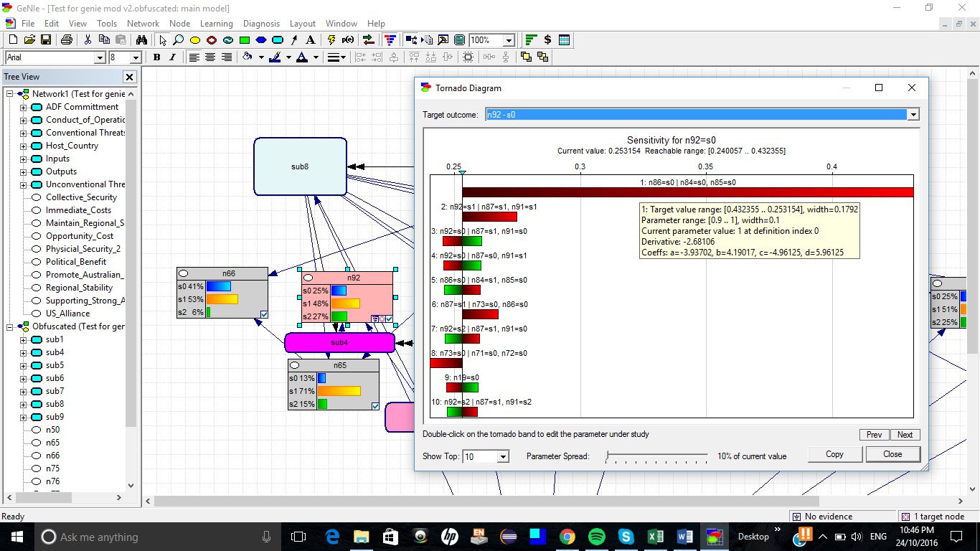Click the Save floppy disk icon
The image size is (980, 551).
(x=45, y=40)
